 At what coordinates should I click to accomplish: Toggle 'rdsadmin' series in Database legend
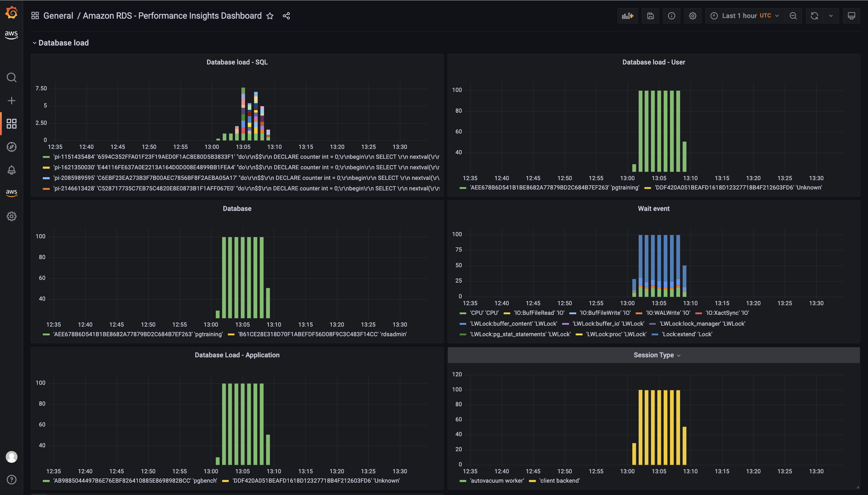pos(322,334)
